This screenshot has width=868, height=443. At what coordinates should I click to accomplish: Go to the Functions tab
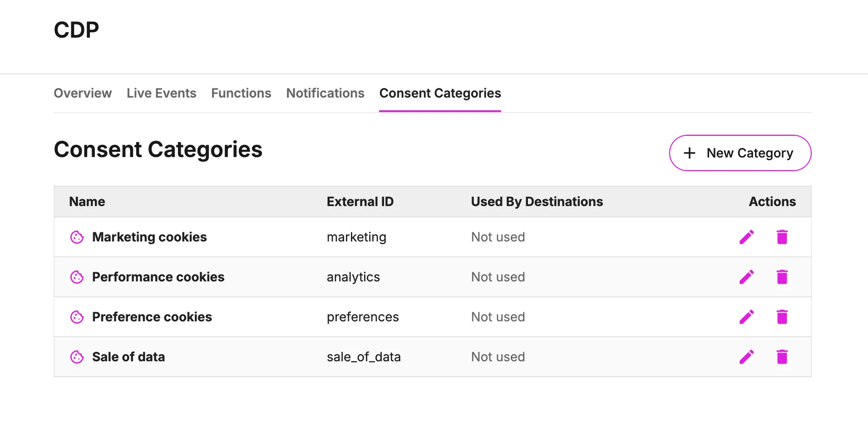click(241, 93)
